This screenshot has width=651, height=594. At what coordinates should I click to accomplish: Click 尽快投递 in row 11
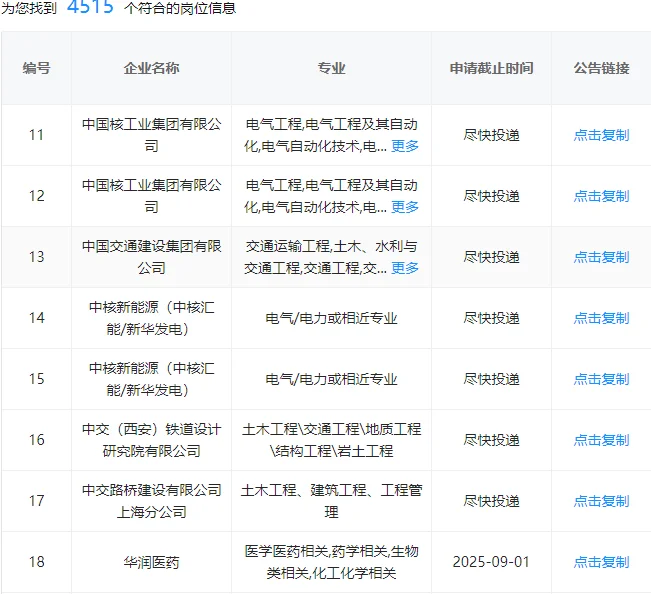pos(492,135)
